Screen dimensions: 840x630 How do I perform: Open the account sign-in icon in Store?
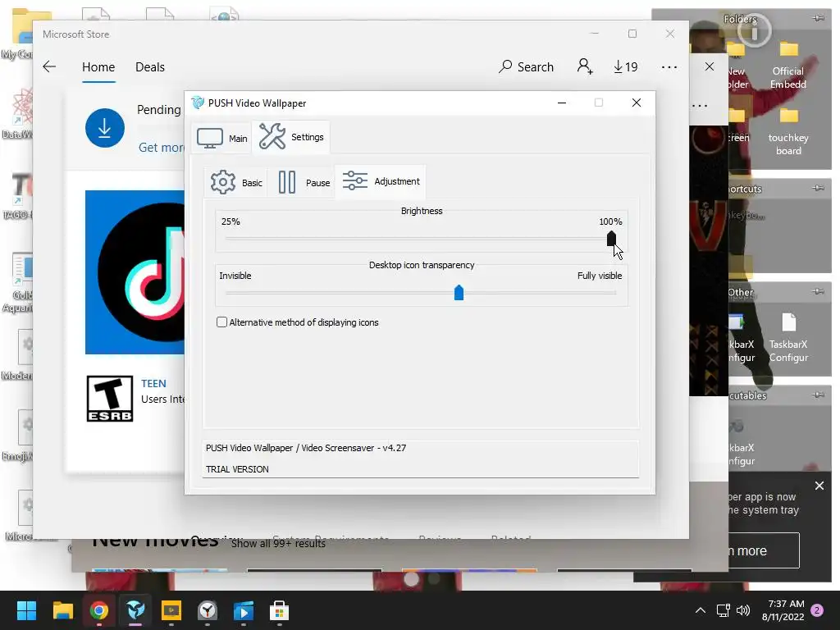[584, 66]
